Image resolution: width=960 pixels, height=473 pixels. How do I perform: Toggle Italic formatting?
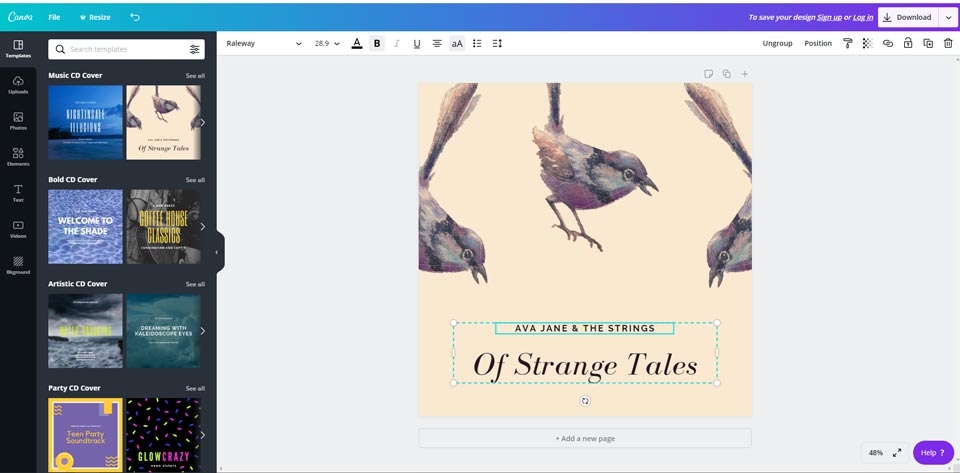pos(397,43)
